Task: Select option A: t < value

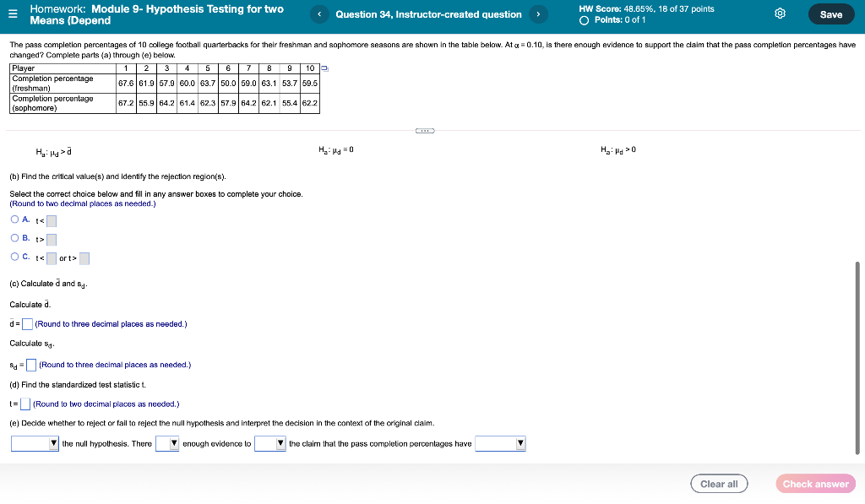Action: pos(15,219)
